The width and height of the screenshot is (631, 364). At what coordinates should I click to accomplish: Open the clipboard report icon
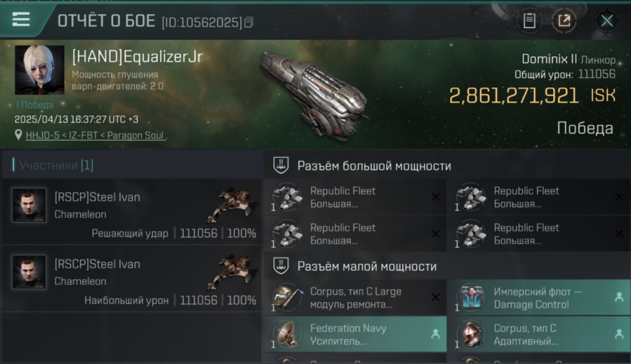(529, 21)
